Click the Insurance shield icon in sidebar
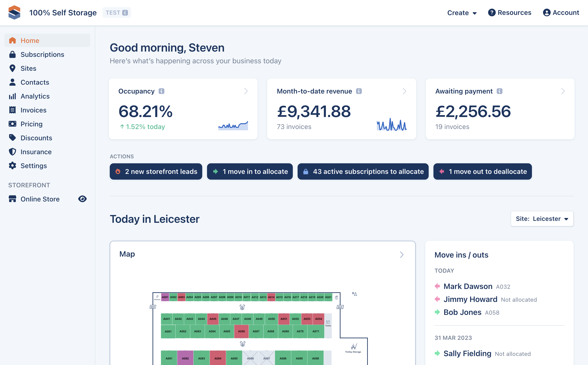The image size is (588, 365). click(x=12, y=152)
